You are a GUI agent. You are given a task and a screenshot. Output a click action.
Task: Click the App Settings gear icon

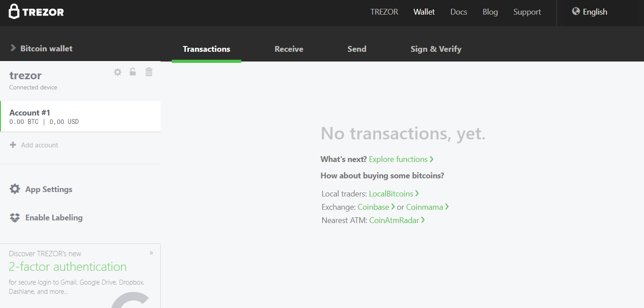[x=15, y=189]
